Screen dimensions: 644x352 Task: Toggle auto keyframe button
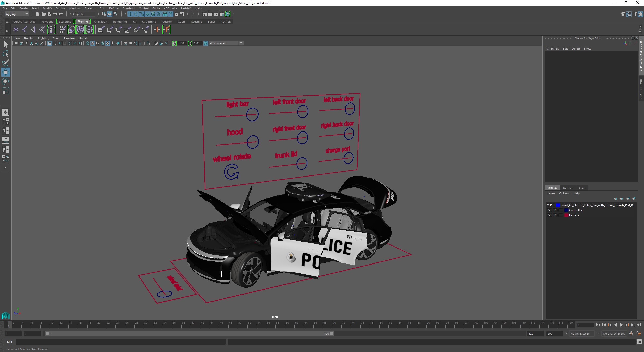631,334
